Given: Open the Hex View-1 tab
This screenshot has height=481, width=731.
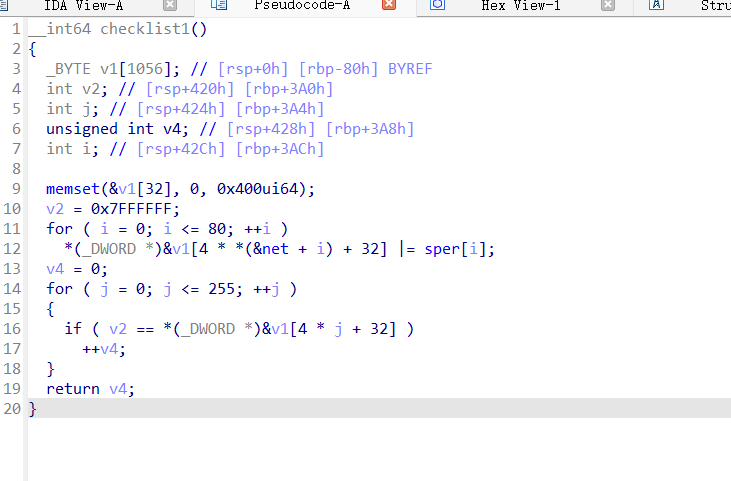Looking at the screenshot, I should [x=521, y=6].
